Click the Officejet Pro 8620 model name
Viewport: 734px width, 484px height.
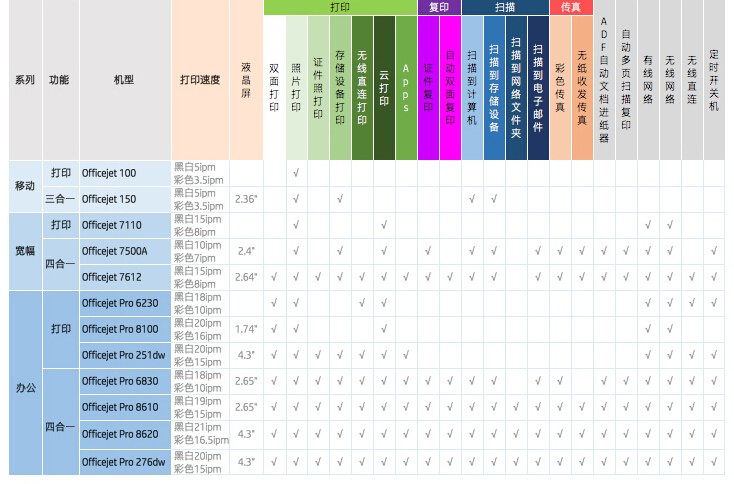coord(120,434)
